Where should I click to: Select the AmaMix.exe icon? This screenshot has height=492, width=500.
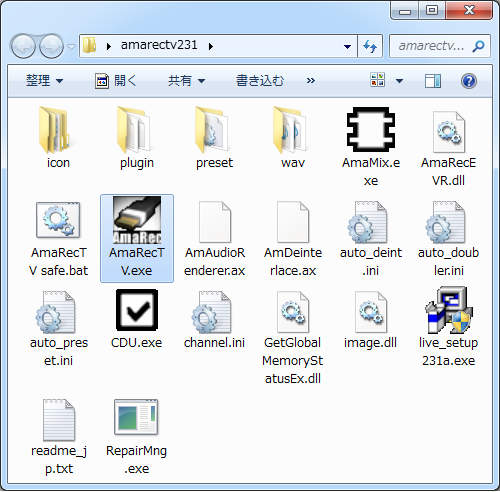pos(371,129)
